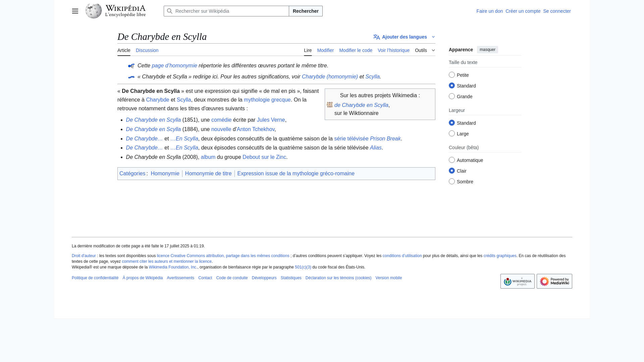The height and width of the screenshot is (362, 644).
Task: Click the Wikimedia project badge
Action: point(517,281)
